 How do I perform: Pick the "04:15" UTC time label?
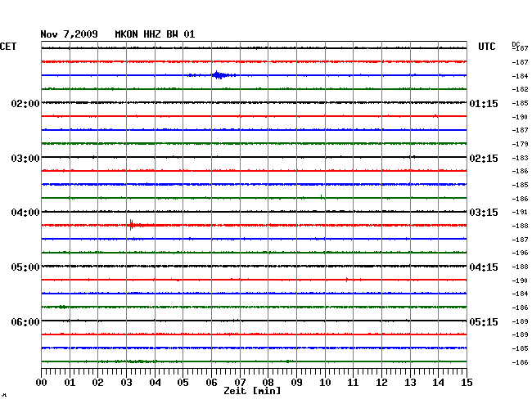click(484, 267)
